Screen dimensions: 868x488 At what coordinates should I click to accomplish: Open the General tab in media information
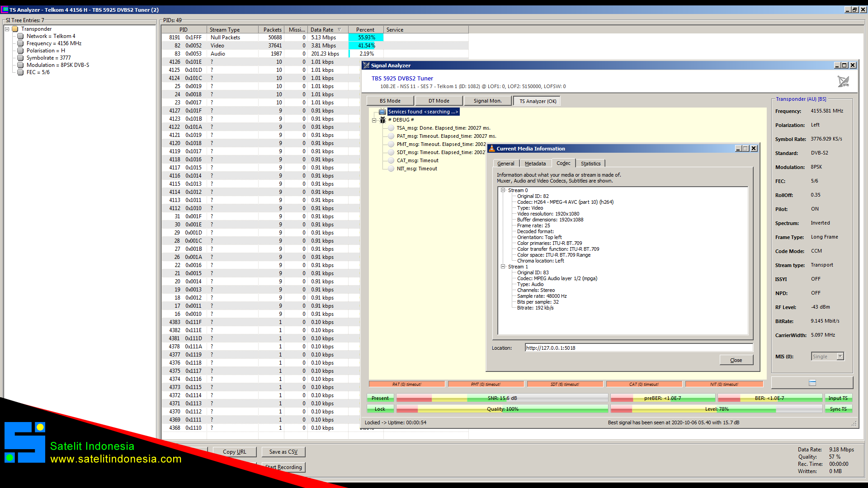coord(505,164)
